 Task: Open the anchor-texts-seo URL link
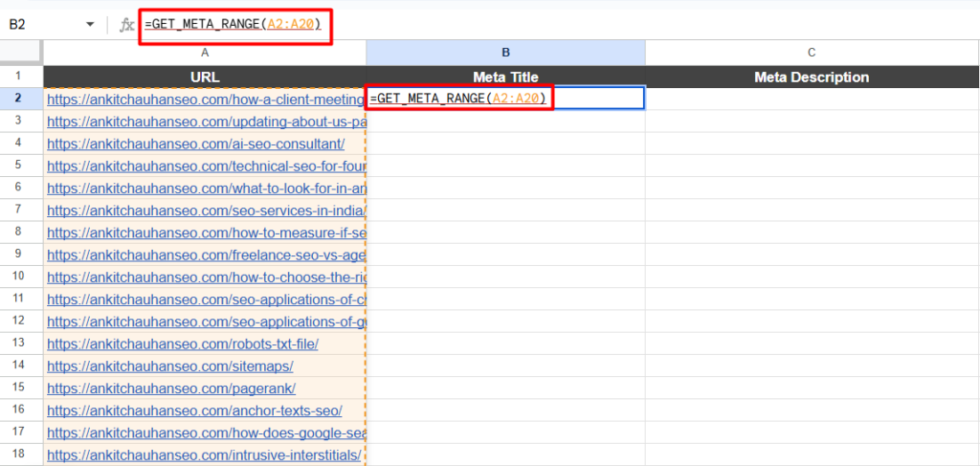pyautogui.click(x=194, y=411)
